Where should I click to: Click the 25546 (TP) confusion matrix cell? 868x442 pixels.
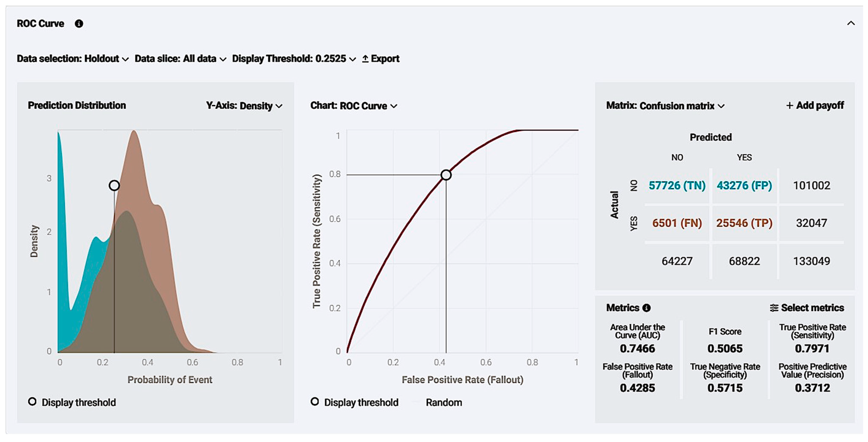(x=744, y=223)
